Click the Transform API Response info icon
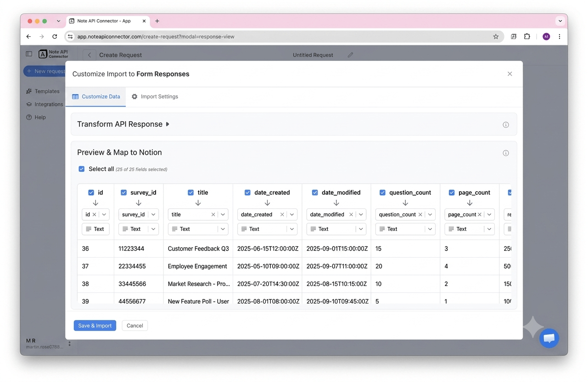 tap(506, 125)
